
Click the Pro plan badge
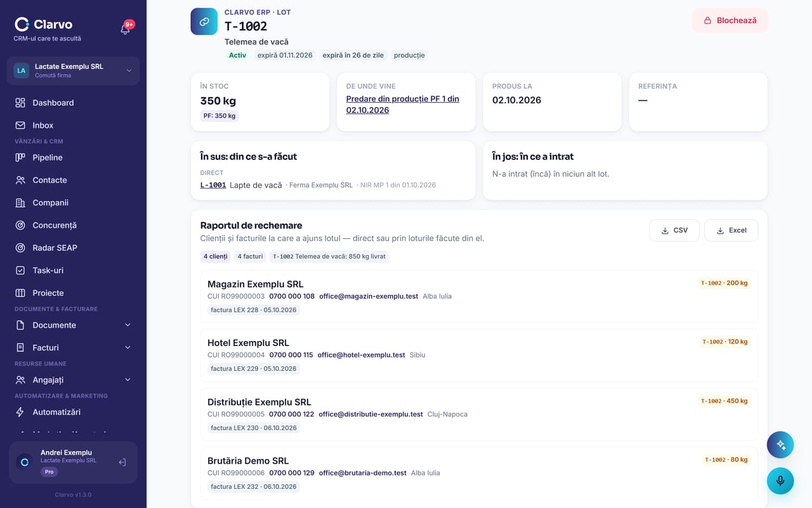[x=49, y=472]
